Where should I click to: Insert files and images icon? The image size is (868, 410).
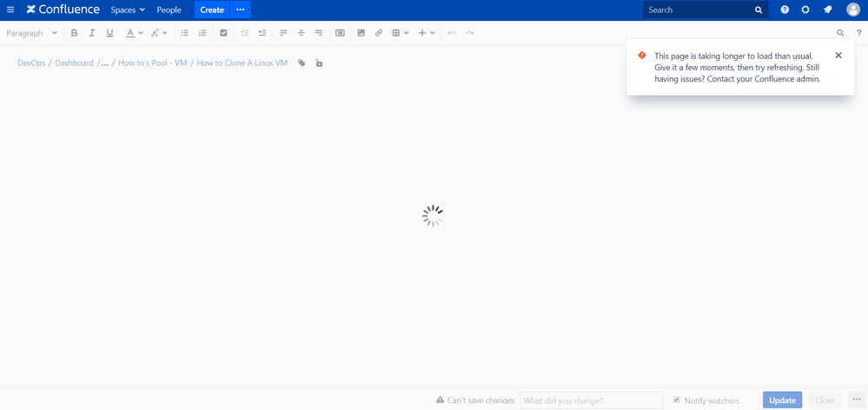coord(361,33)
